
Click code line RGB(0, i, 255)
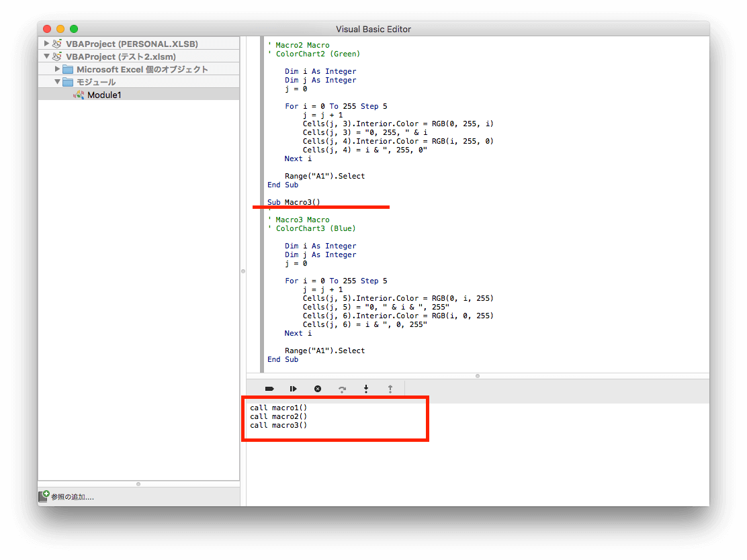(x=398, y=298)
